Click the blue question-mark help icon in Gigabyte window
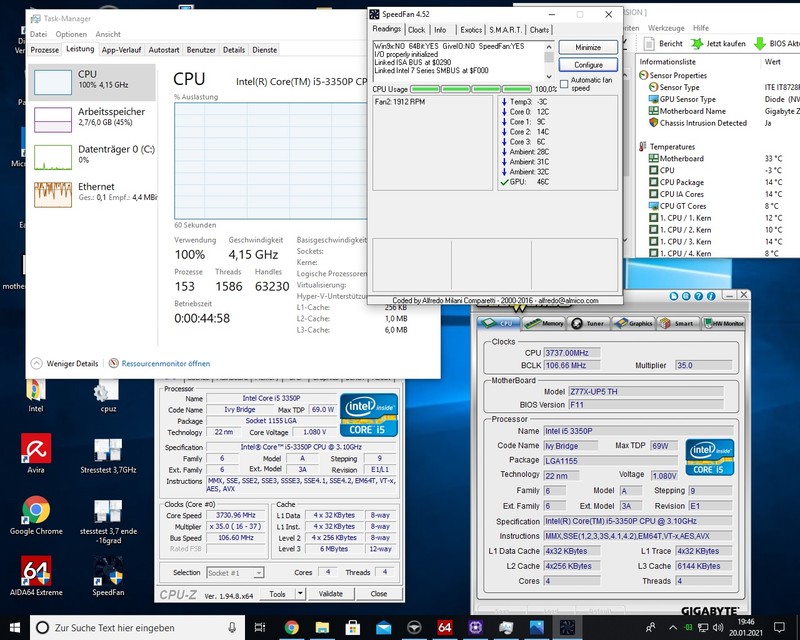This screenshot has height=640, width=800. pos(698,296)
